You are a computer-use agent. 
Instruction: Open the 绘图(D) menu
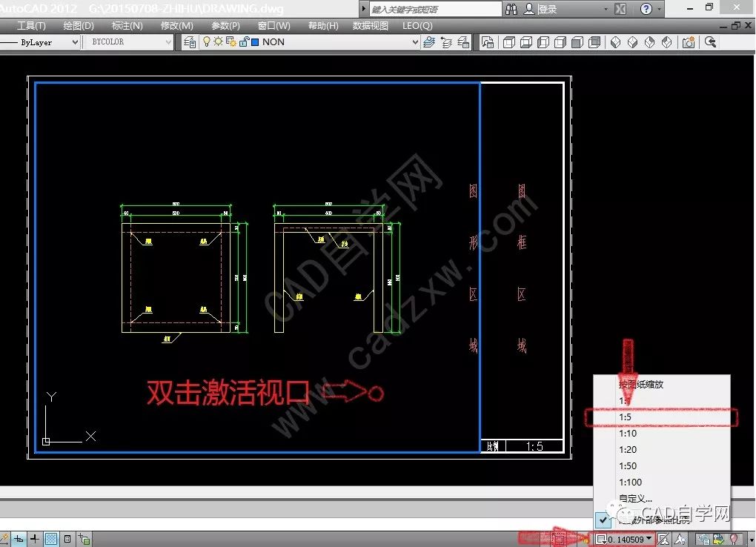(x=79, y=26)
